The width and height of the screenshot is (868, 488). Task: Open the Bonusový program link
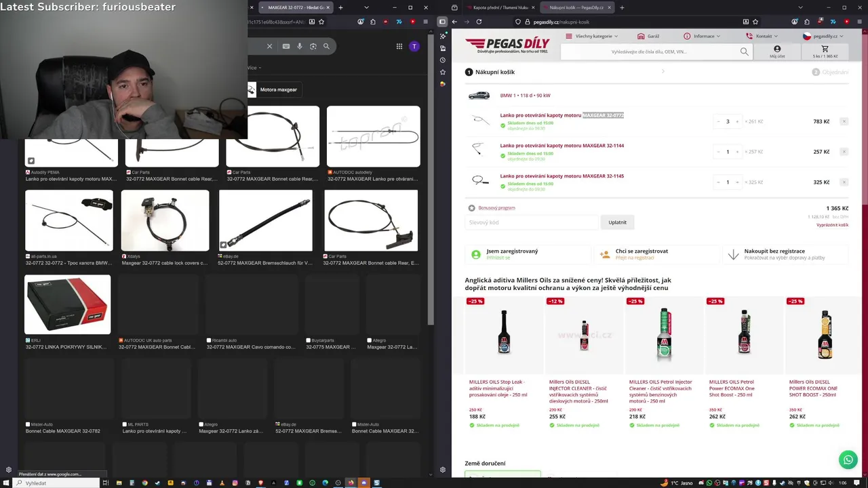coord(496,208)
